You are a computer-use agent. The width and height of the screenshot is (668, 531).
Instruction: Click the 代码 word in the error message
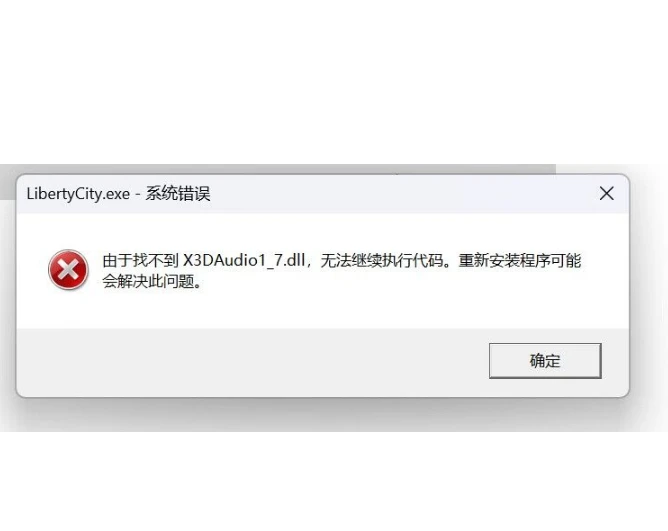[427, 260]
